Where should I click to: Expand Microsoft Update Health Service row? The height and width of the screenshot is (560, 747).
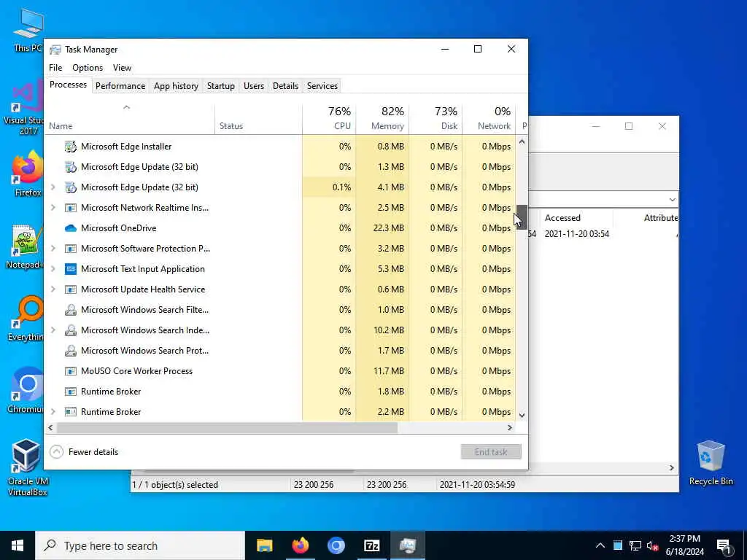(53, 289)
